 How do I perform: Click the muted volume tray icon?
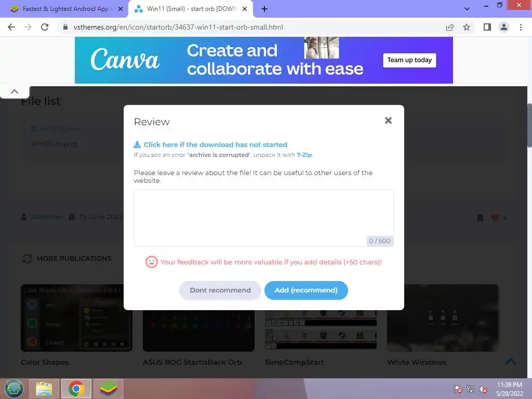click(483, 389)
